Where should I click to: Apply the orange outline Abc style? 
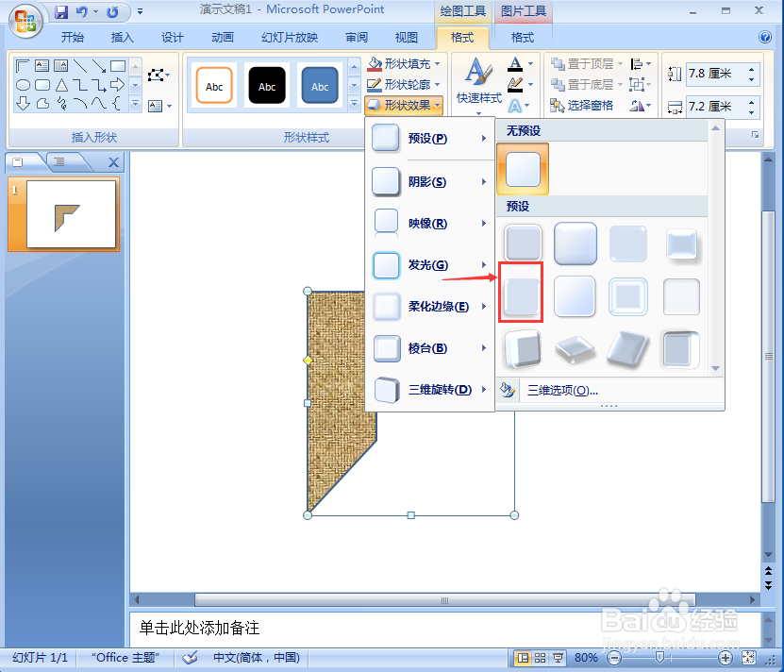click(x=214, y=85)
